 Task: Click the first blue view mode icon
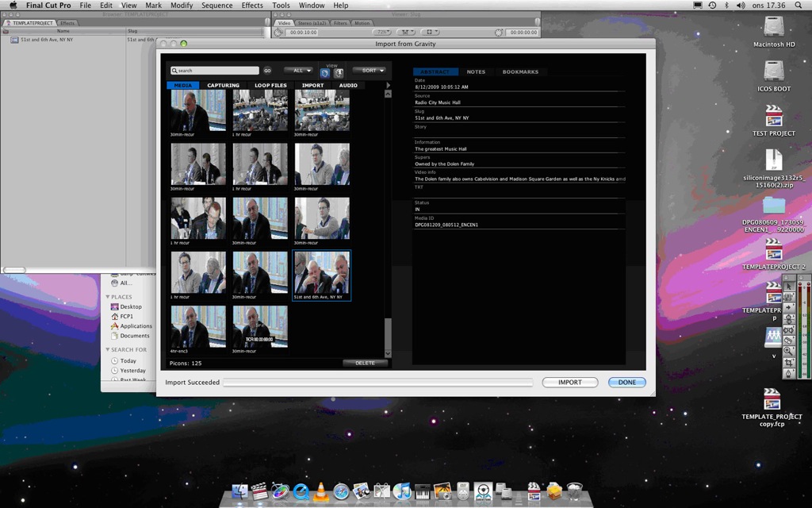click(x=324, y=73)
